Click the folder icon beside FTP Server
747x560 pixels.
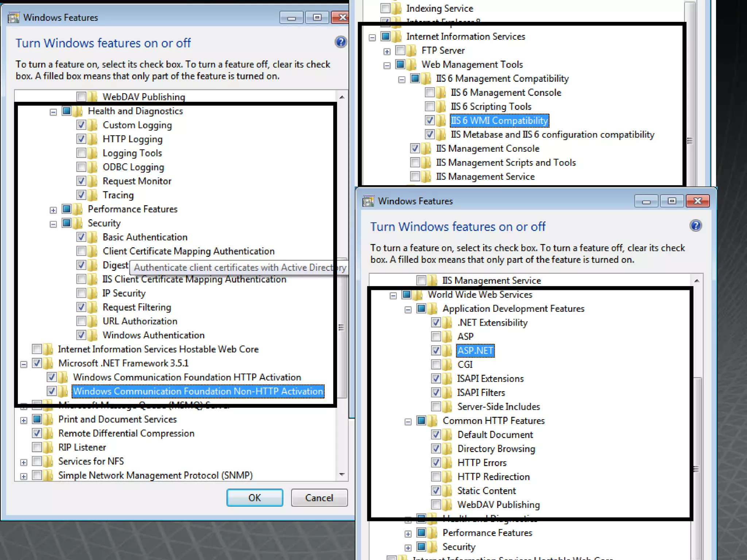[x=412, y=50]
